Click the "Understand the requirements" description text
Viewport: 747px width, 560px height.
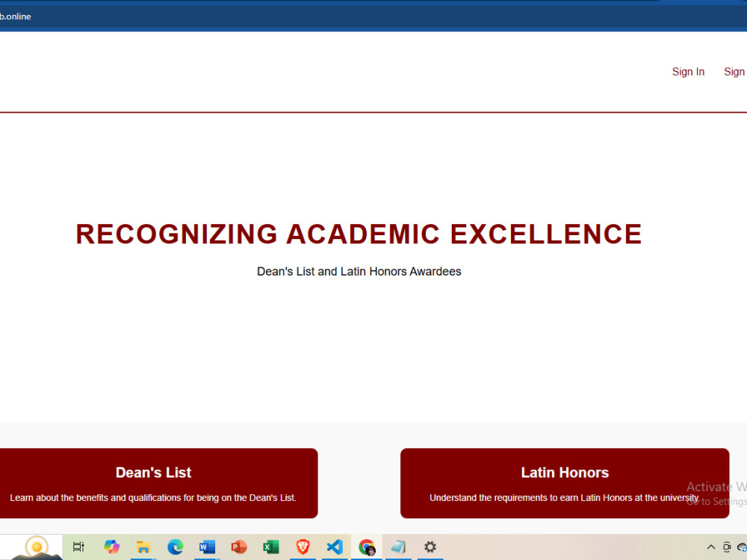pyautogui.click(x=564, y=497)
